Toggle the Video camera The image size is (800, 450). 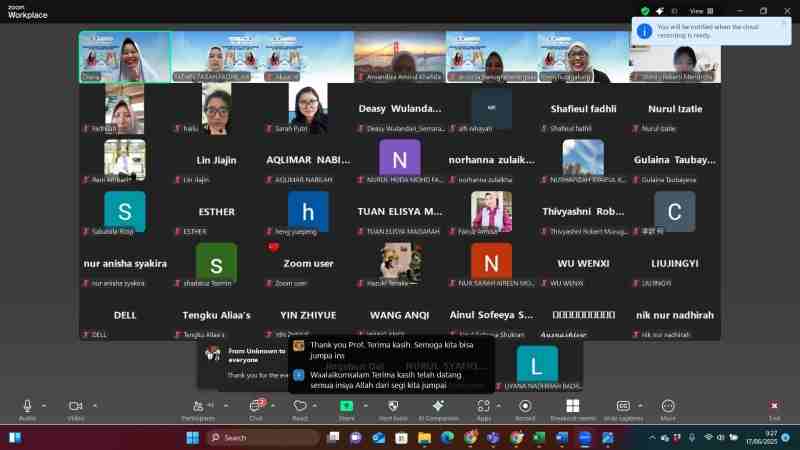[75, 408]
